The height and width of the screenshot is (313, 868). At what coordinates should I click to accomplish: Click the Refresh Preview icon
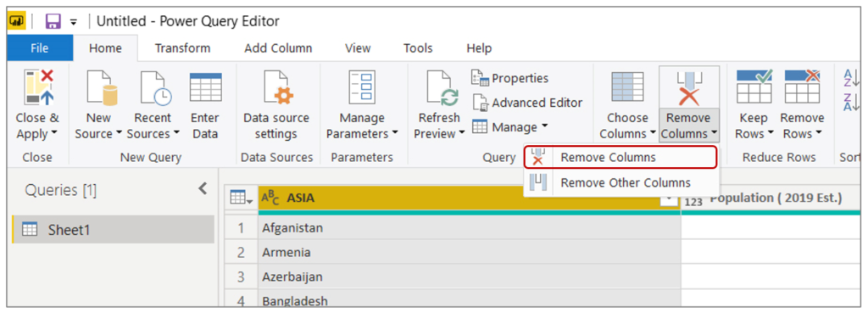click(x=441, y=88)
